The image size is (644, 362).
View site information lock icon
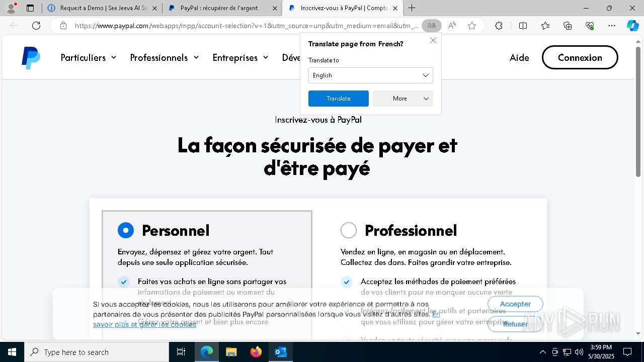point(63,26)
